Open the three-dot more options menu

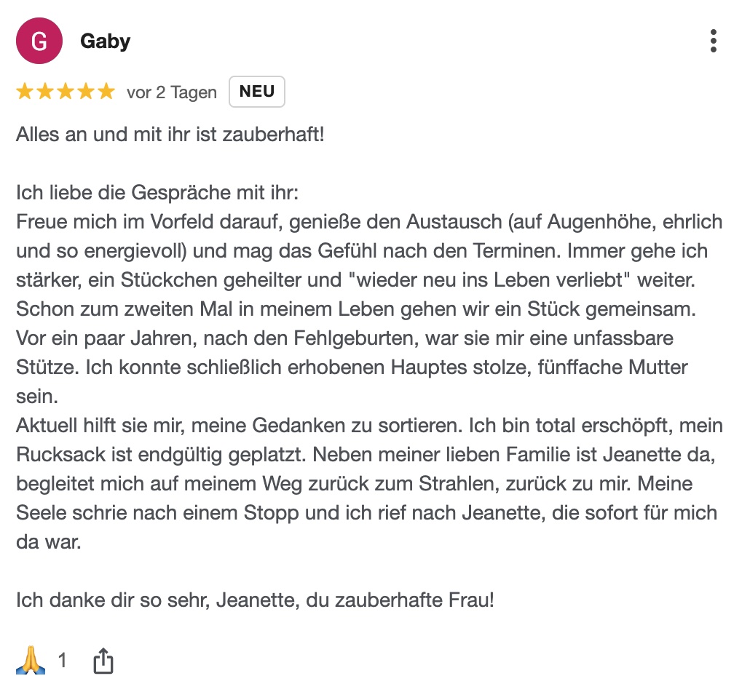(713, 41)
